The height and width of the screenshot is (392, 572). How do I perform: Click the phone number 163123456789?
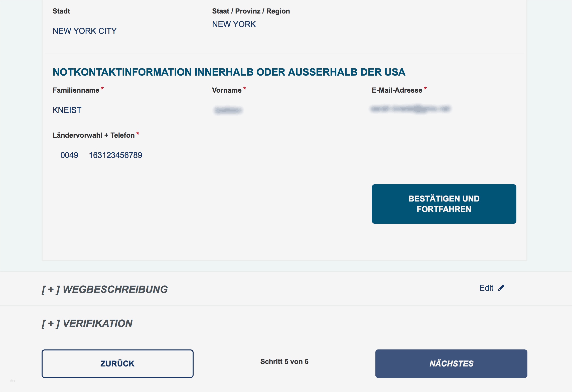(115, 155)
